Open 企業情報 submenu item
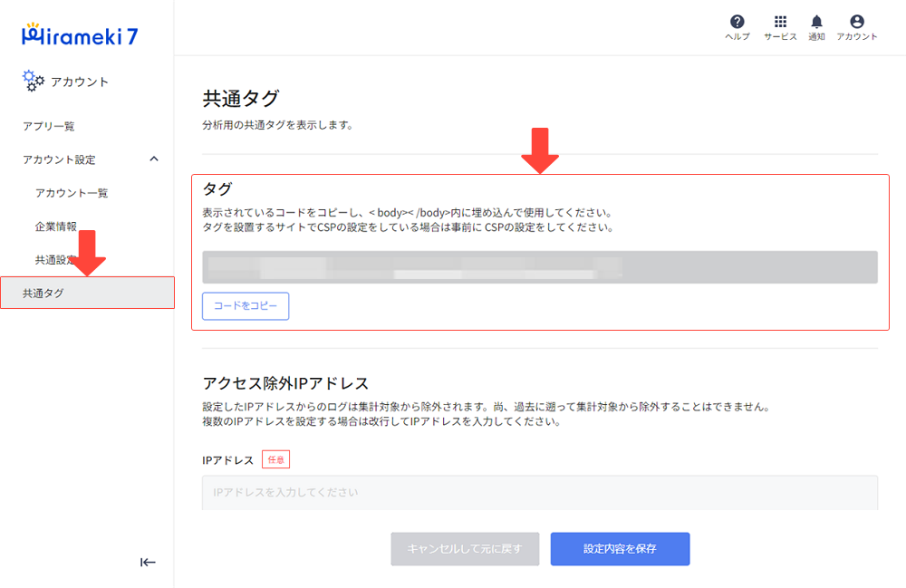 pos(55,227)
